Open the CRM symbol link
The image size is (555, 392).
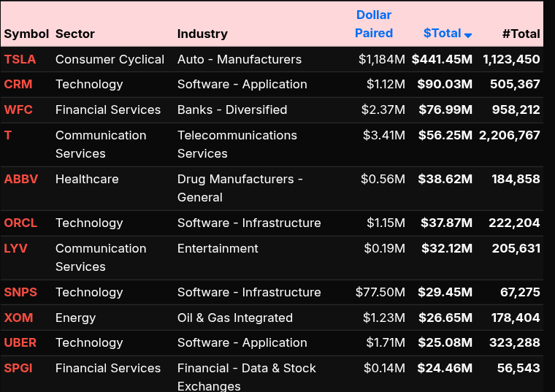pyautogui.click(x=18, y=84)
